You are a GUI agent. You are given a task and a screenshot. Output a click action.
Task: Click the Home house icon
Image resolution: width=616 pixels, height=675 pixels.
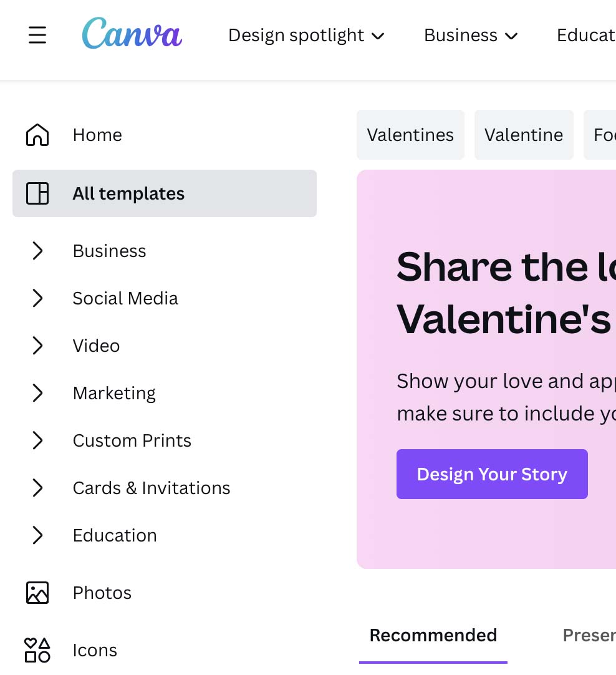click(x=37, y=135)
